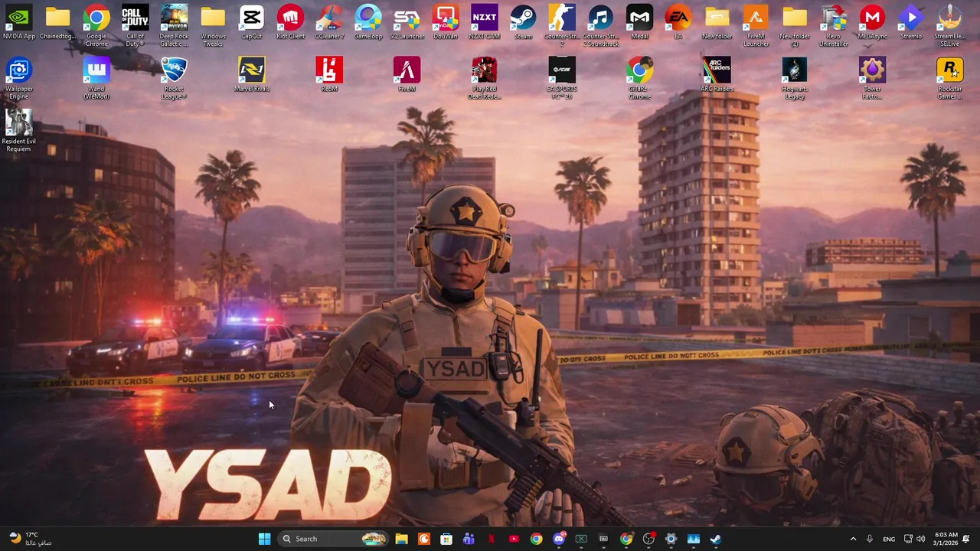Select the Gameloop desktop icon
980x551 pixels.
click(368, 22)
